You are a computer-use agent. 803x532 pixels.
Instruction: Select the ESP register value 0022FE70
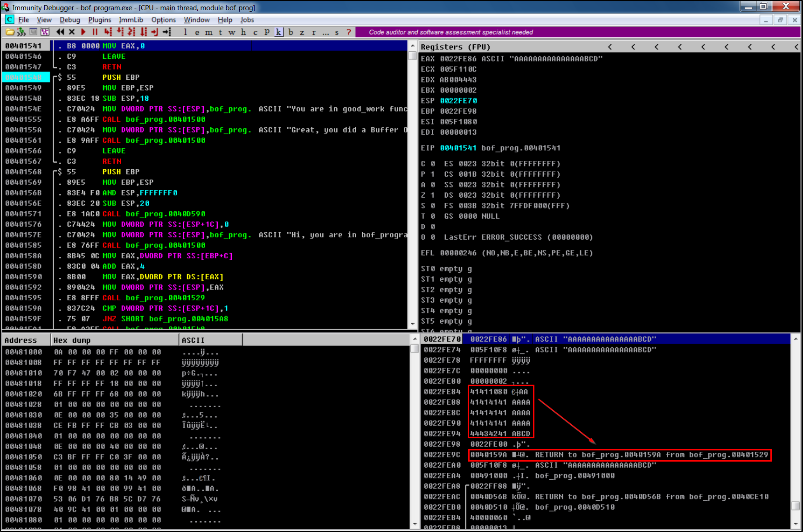pos(458,101)
